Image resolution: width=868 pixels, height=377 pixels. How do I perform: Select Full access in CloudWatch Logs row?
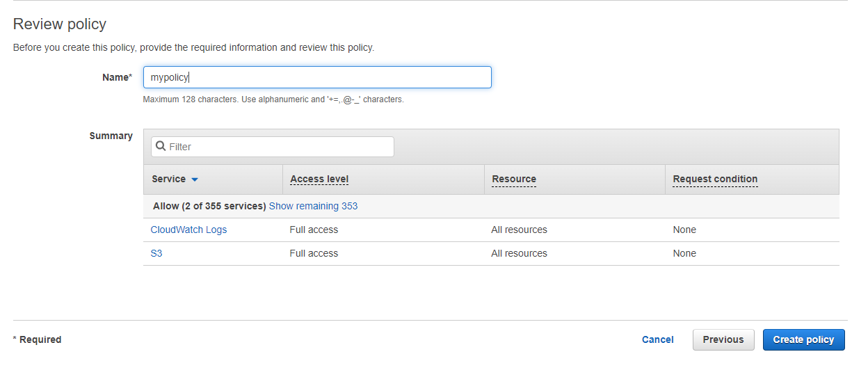pos(314,230)
